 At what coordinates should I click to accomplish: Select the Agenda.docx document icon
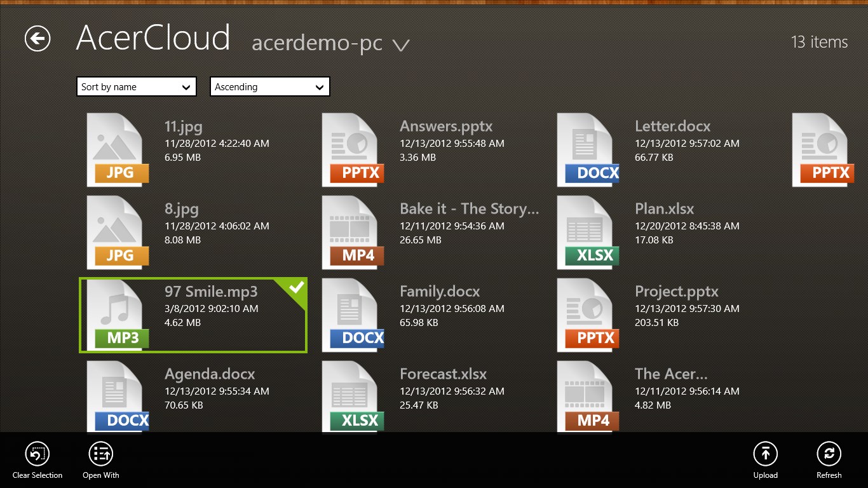pyautogui.click(x=118, y=395)
